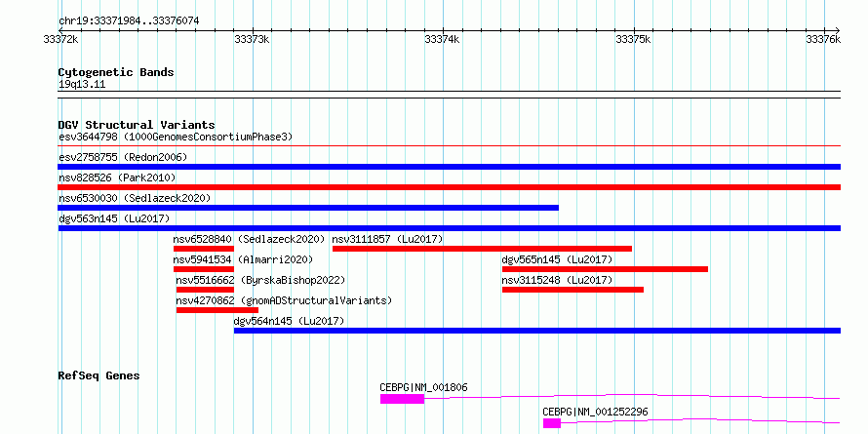Click the 19q13.11 band label

[82, 85]
